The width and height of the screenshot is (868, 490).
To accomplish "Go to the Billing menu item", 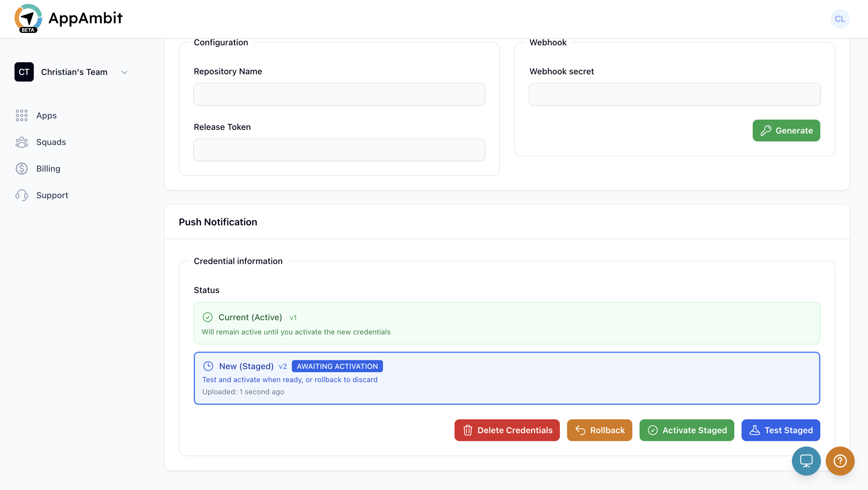I will coord(48,169).
